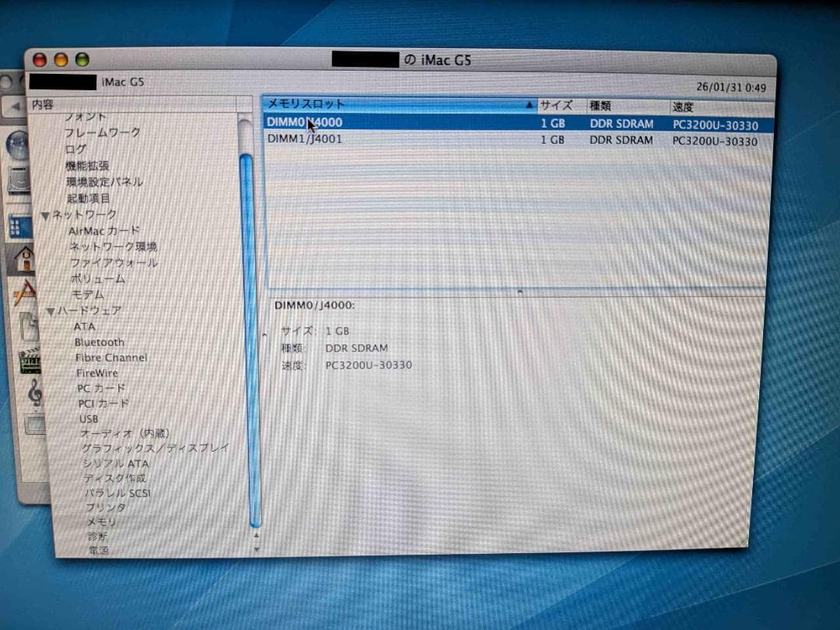The image size is (840, 630).
Task: Click the 速度 column header
Action: coord(683,107)
